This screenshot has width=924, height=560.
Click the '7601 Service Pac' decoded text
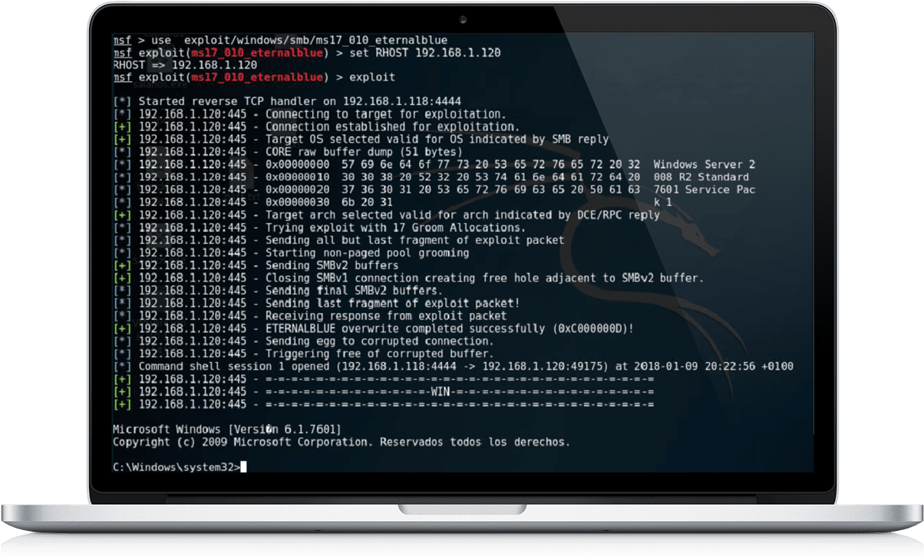coord(705,189)
